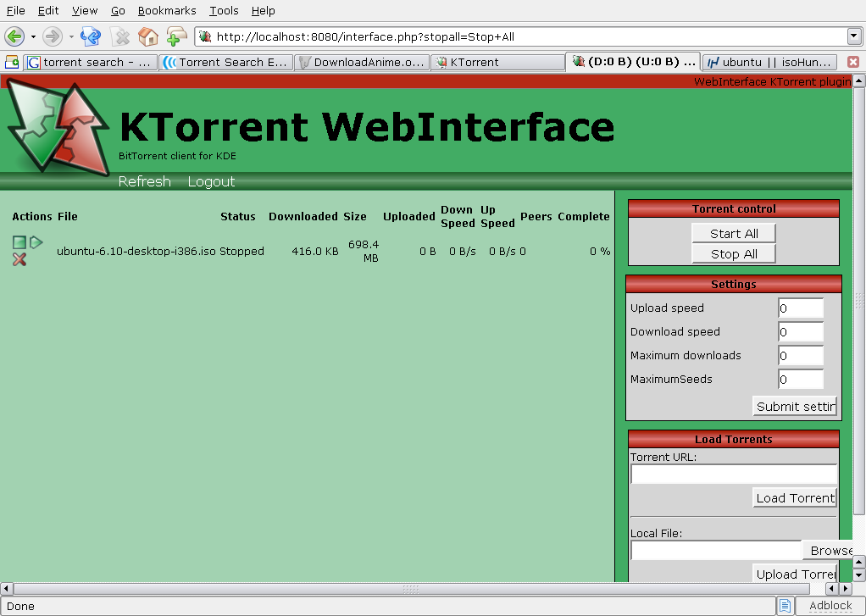Switch to the DownloadAnime.o... tab
866x616 pixels.
click(x=362, y=63)
